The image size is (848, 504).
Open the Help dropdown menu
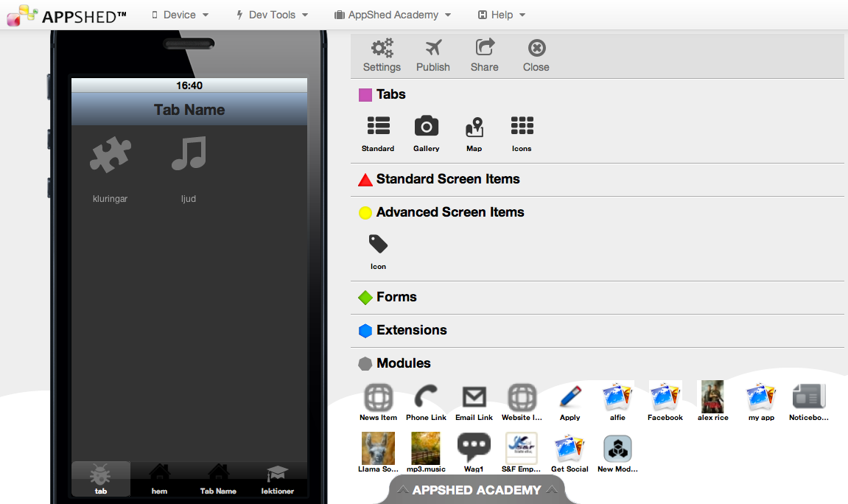[x=502, y=15]
